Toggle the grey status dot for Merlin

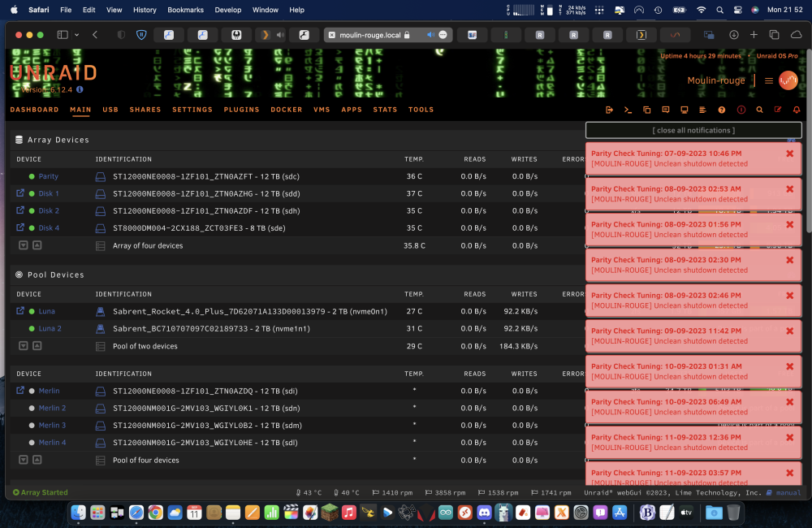coord(32,392)
